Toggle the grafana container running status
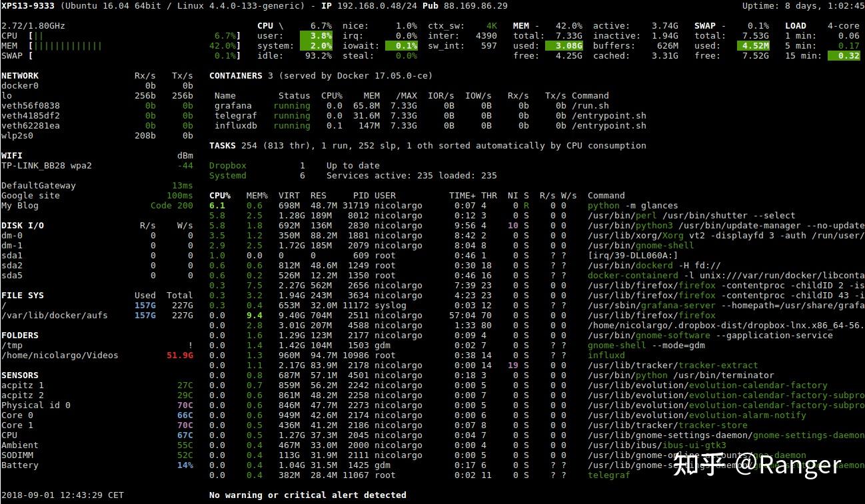865x504 pixels. click(x=292, y=105)
